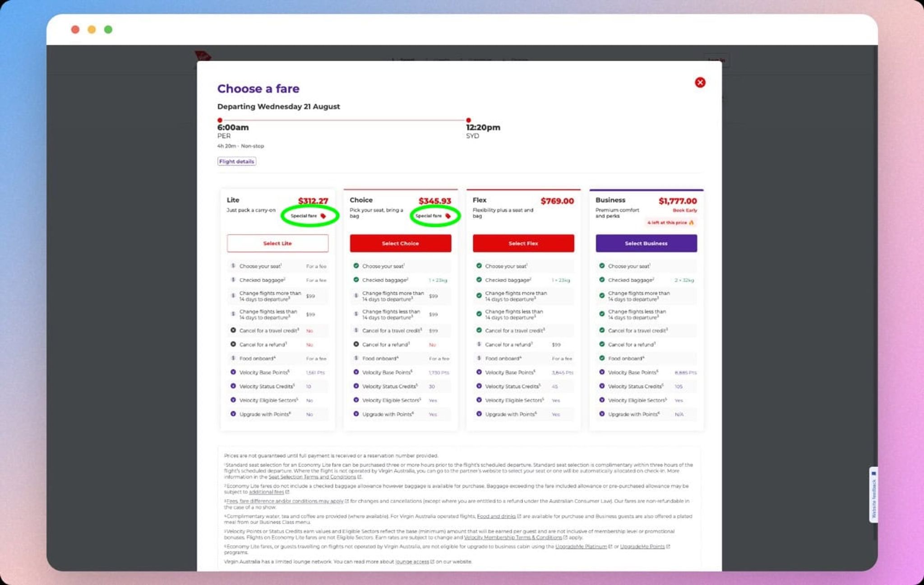Click the yellow macOS minimize button
924x585 pixels.
pos(92,29)
